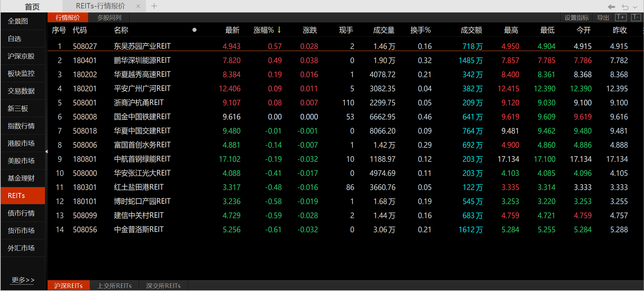Sort by 昨收 column header
Screen dimensions: 644x291
(620, 30)
